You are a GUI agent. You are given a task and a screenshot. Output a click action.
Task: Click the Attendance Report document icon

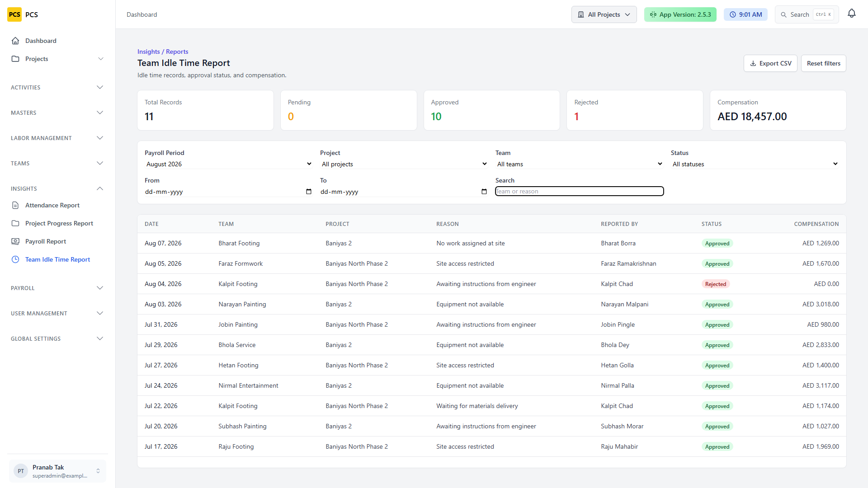pyautogui.click(x=15, y=205)
